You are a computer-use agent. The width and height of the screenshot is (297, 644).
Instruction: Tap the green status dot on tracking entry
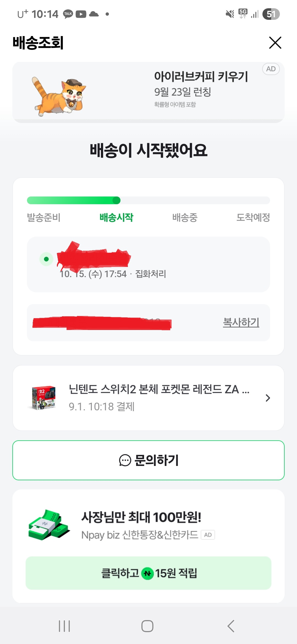pos(46,259)
